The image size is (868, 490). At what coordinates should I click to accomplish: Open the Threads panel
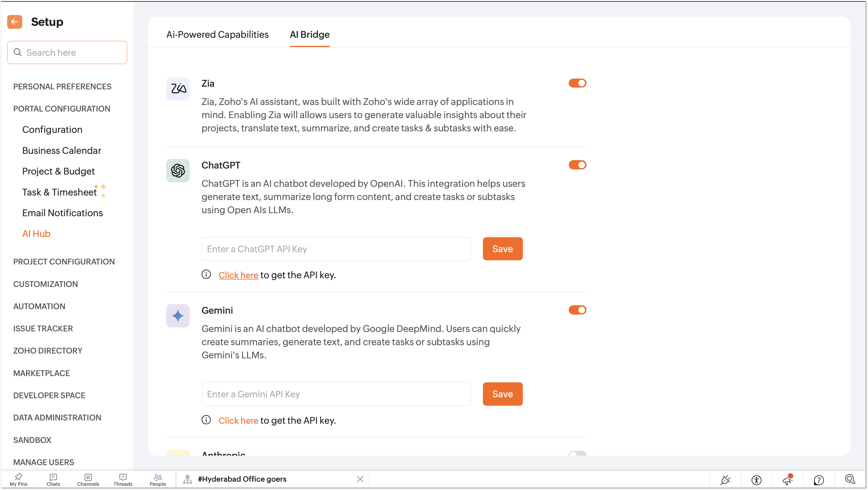click(123, 479)
